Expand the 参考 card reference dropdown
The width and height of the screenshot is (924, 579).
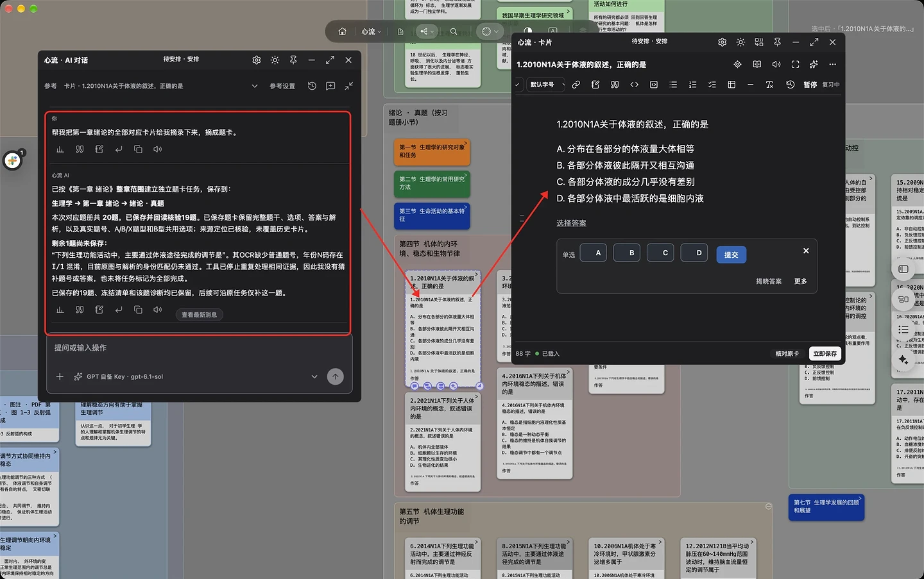pyautogui.click(x=255, y=86)
